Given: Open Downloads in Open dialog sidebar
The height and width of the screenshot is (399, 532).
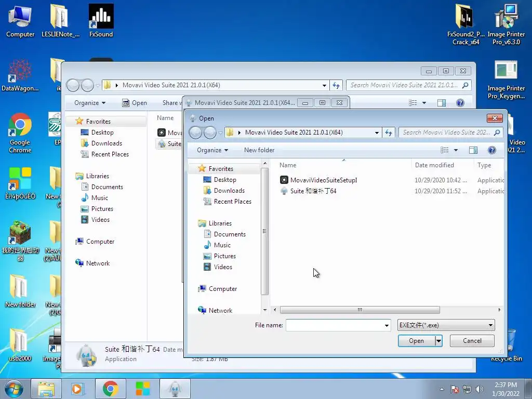Looking at the screenshot, I should pyautogui.click(x=224, y=190).
